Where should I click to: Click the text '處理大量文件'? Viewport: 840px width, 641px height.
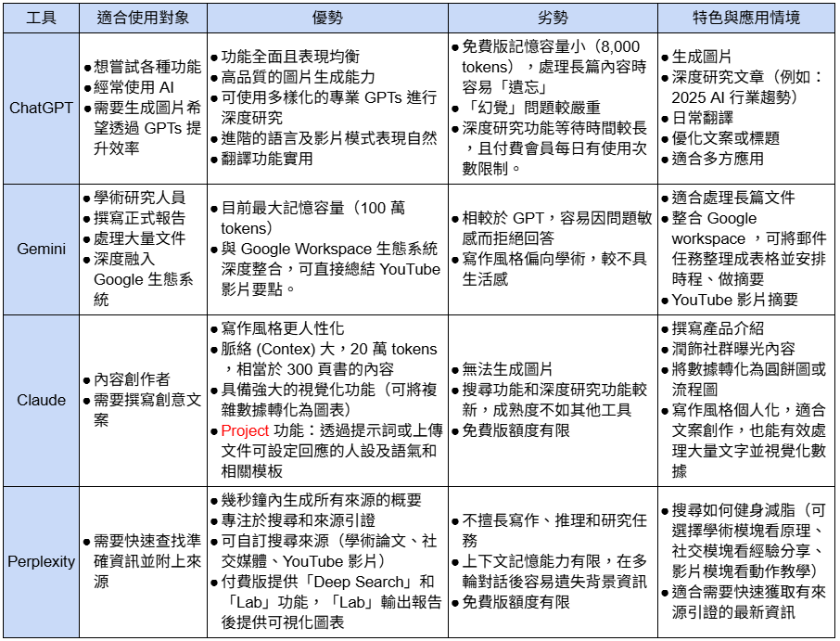[139, 238]
